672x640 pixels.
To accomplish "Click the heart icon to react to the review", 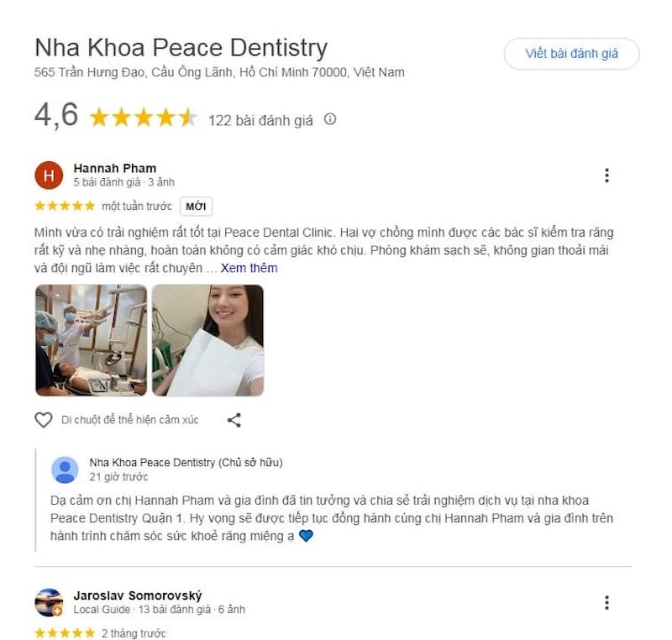I will (x=44, y=420).
